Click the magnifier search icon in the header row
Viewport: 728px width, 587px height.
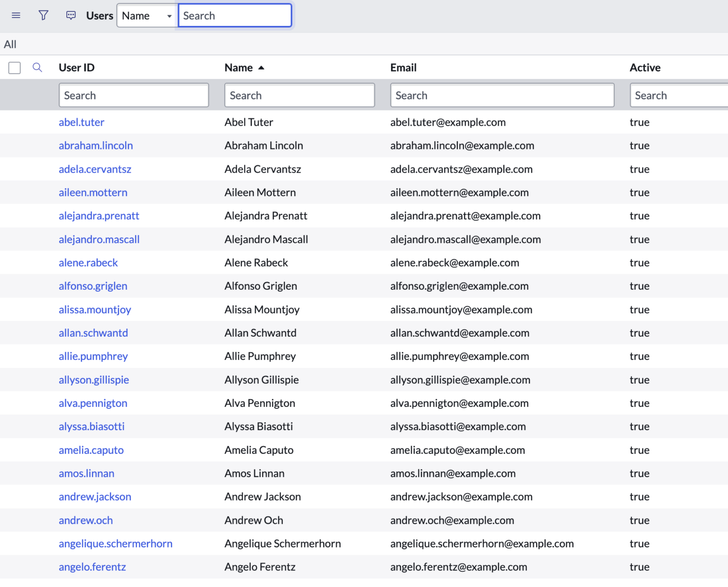[x=37, y=67]
